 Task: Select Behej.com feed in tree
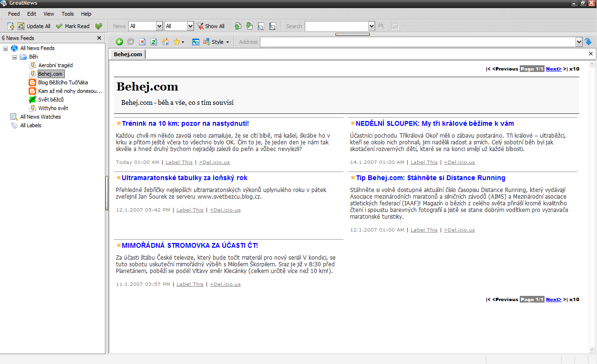[51, 74]
